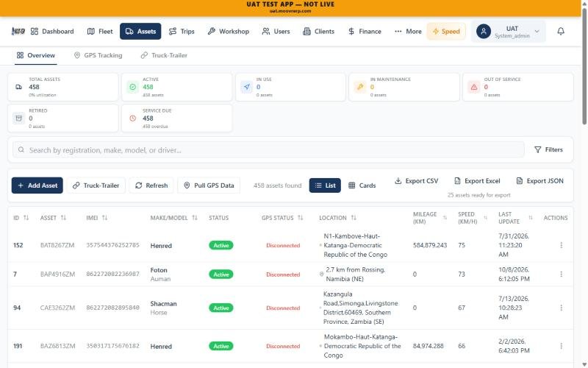Image resolution: width=588 pixels, height=368 pixels.
Task: Switch to List view
Action: point(325,185)
